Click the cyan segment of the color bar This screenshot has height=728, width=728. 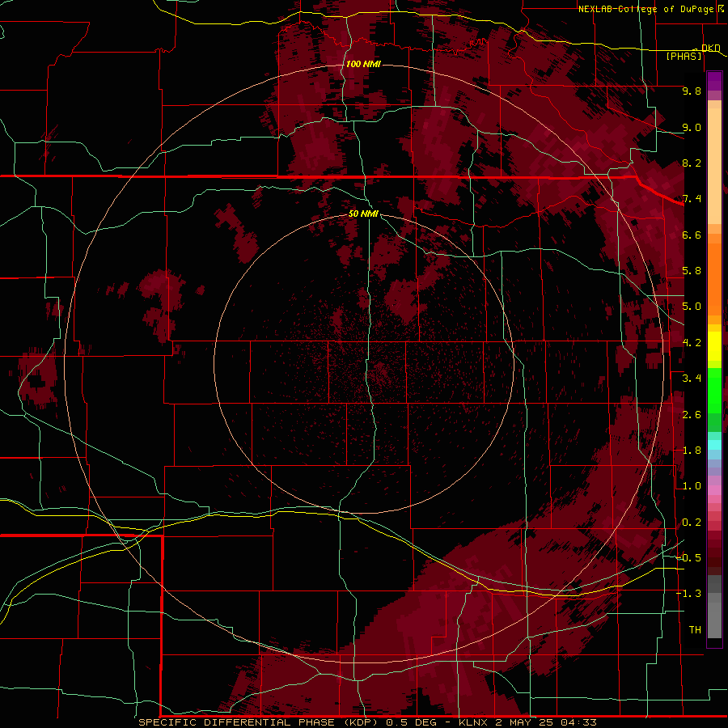click(714, 444)
